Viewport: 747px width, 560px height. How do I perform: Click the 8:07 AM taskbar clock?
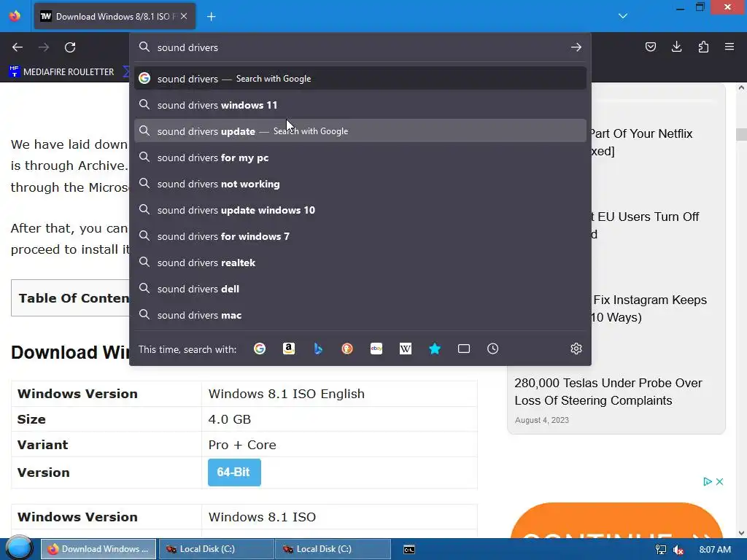click(715, 549)
